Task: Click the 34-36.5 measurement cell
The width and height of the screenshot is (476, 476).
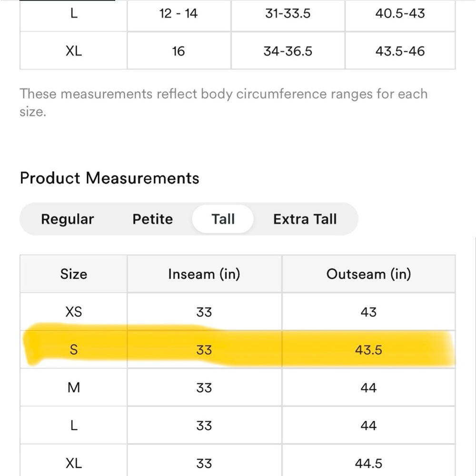Action: point(288,51)
